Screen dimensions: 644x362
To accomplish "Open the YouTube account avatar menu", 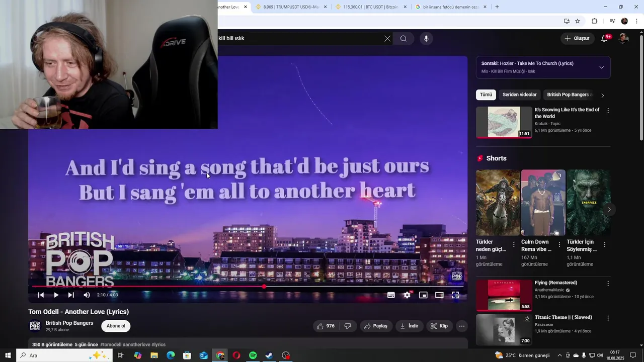I will coord(623,39).
